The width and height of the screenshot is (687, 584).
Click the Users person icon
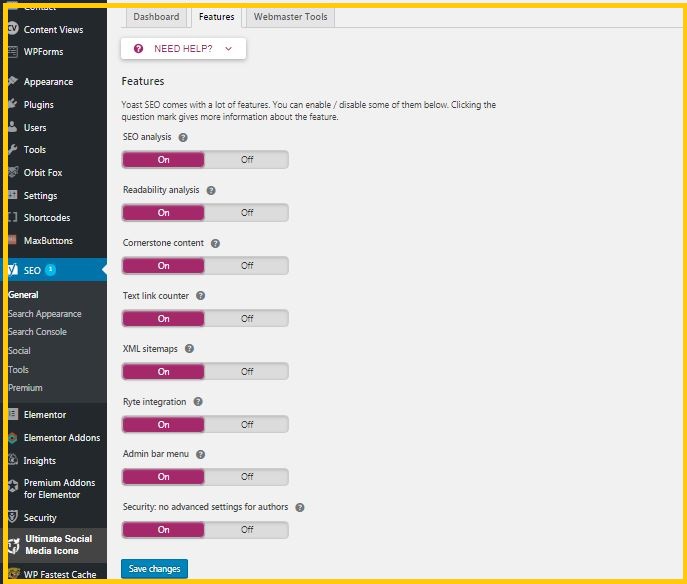(x=13, y=127)
